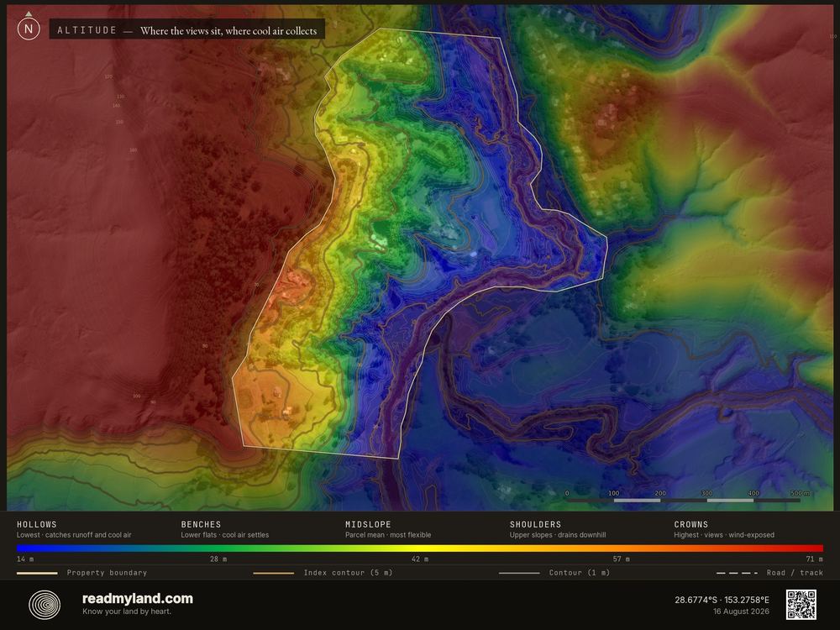Select the BENCHES legend heading
Screen dimensions: 840x630
coord(201,524)
